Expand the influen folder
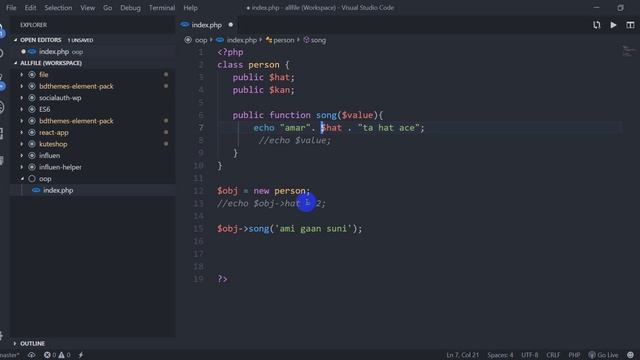This screenshot has width=640, height=360. [22, 156]
